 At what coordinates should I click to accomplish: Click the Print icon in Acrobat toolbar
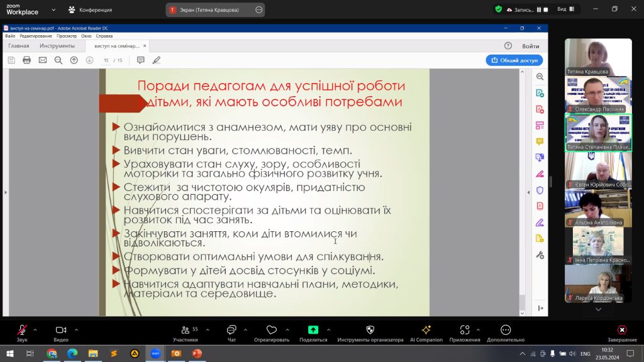(x=26, y=60)
